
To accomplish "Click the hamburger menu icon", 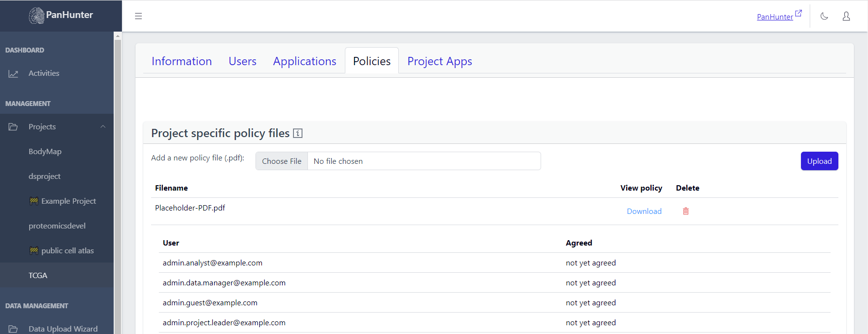I will tap(138, 16).
